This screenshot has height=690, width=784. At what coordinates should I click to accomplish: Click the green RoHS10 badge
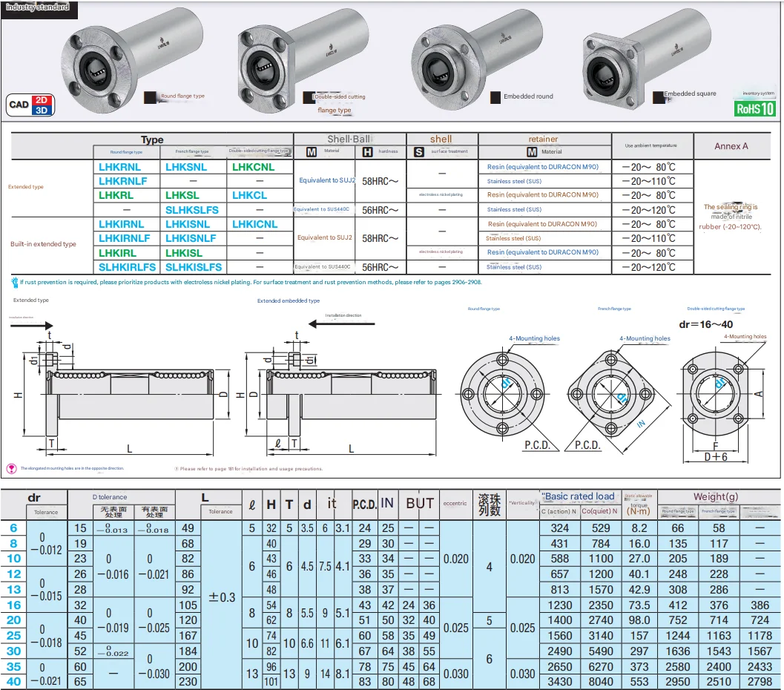[x=754, y=108]
